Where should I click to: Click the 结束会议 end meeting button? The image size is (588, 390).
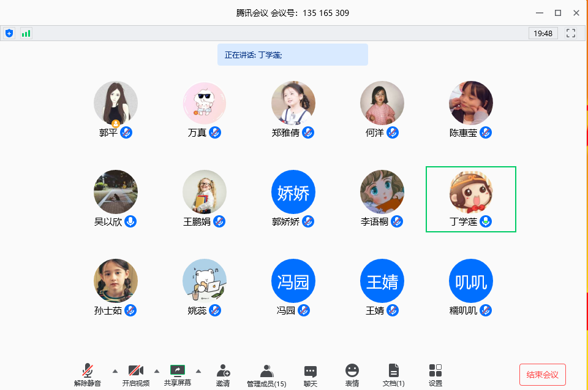point(542,374)
